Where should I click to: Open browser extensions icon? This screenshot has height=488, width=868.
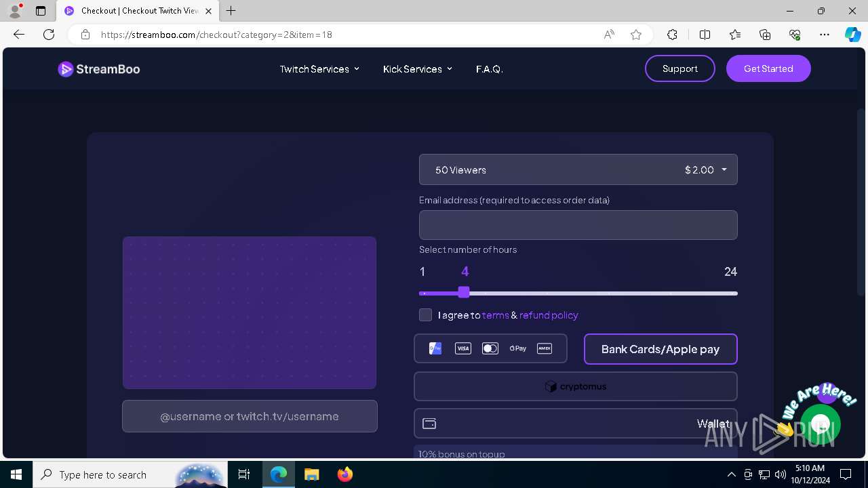672,35
